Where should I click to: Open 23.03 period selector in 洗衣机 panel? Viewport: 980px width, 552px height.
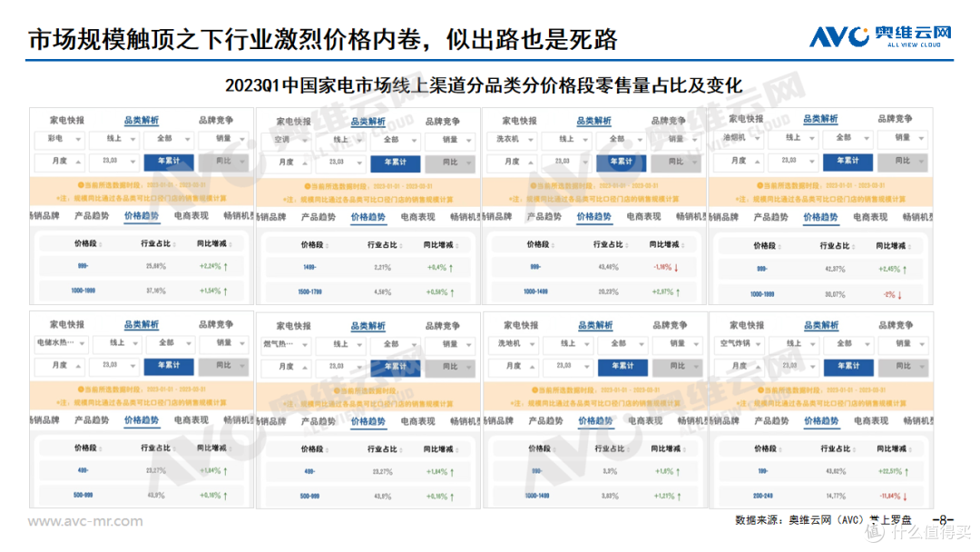[566, 162]
